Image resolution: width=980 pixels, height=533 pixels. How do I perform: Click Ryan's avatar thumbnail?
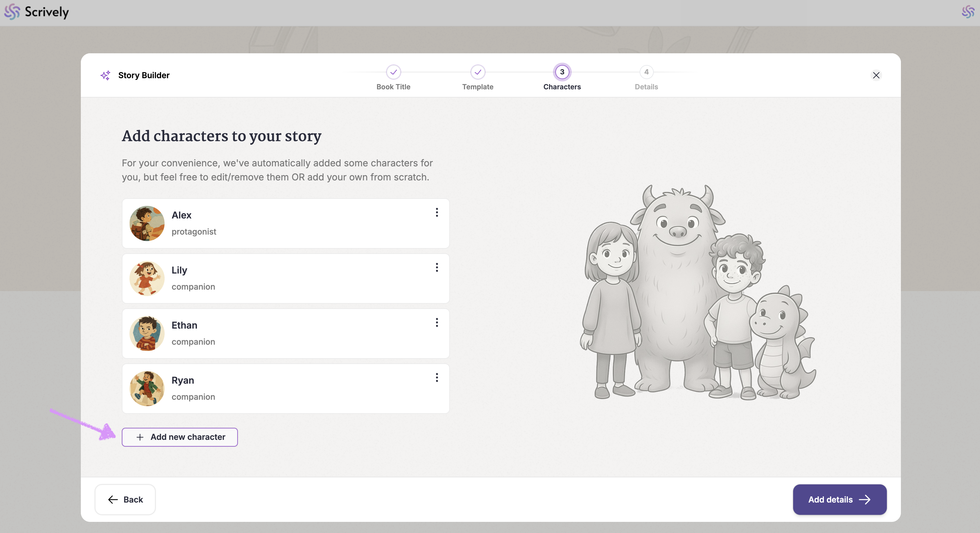[147, 388]
